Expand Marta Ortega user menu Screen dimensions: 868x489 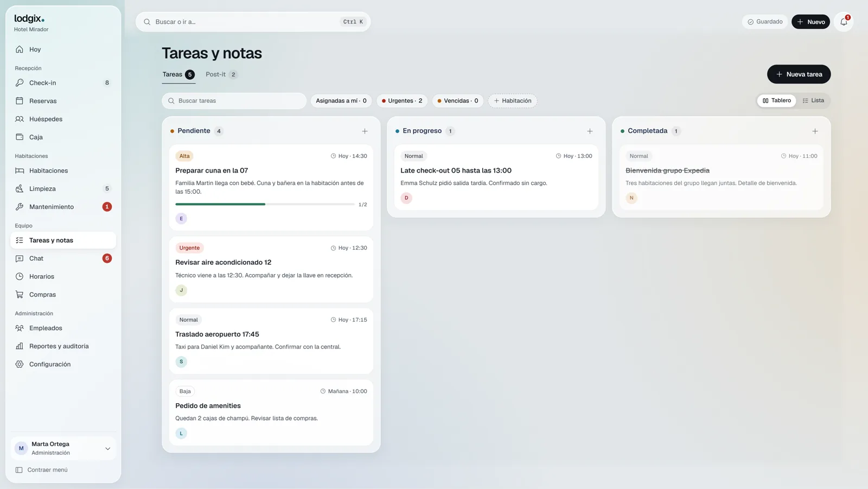(63, 448)
